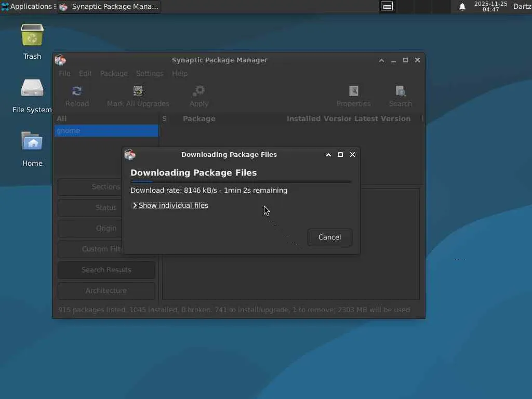This screenshot has width=532, height=399.
Task: Click Synaptic icon in download dialog title bar
Action: pos(130,154)
